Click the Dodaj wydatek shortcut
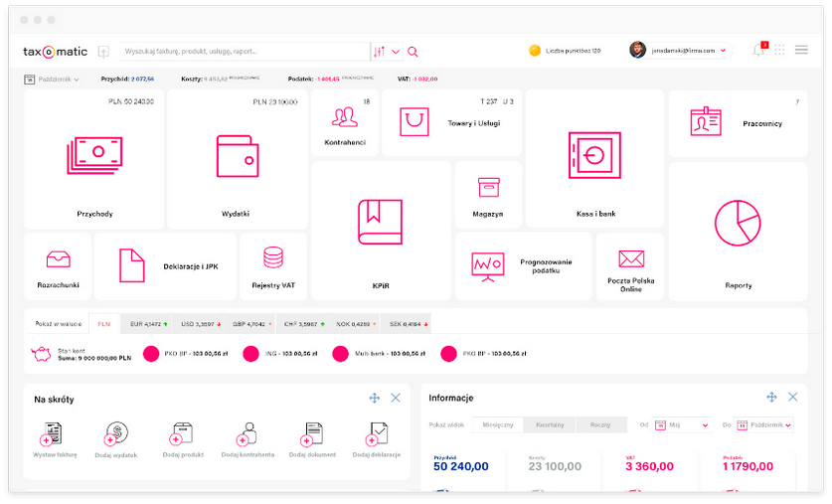Screen dimensions: 832x504 click(116, 435)
